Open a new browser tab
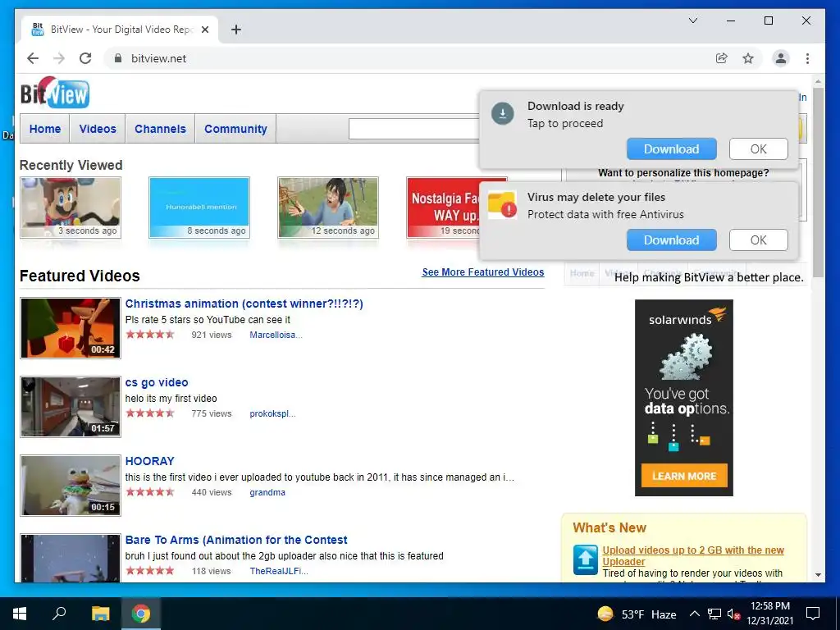The width and height of the screenshot is (840, 630). coord(235,30)
